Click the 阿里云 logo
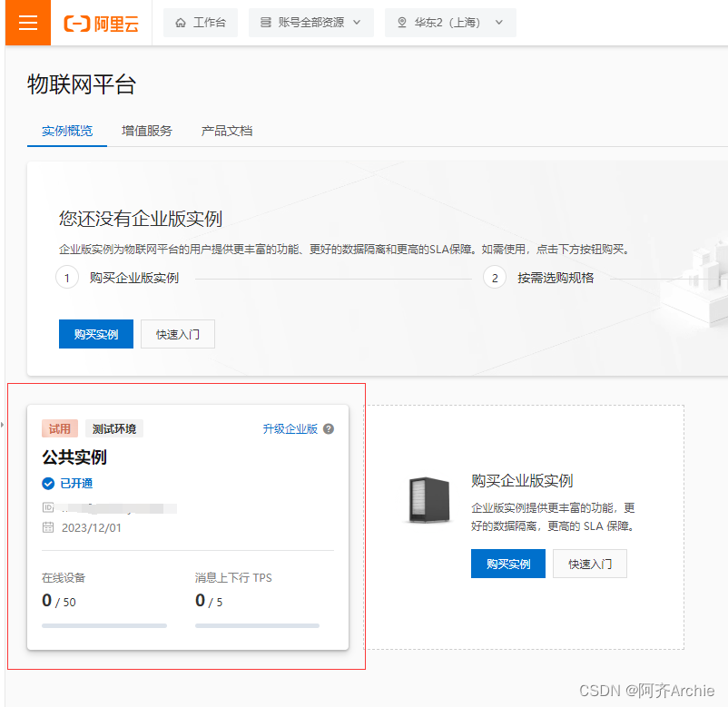This screenshot has height=707, width=728. click(x=102, y=24)
